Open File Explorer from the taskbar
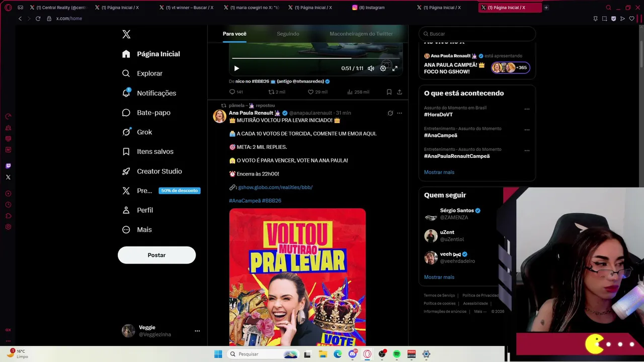The width and height of the screenshot is (644, 362). tap(323, 354)
